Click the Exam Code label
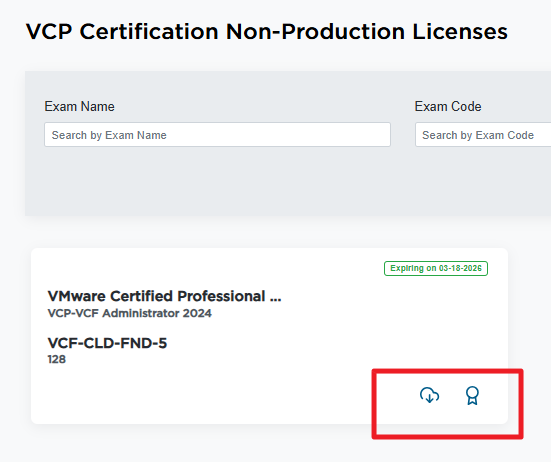551x462 pixels. [x=448, y=106]
